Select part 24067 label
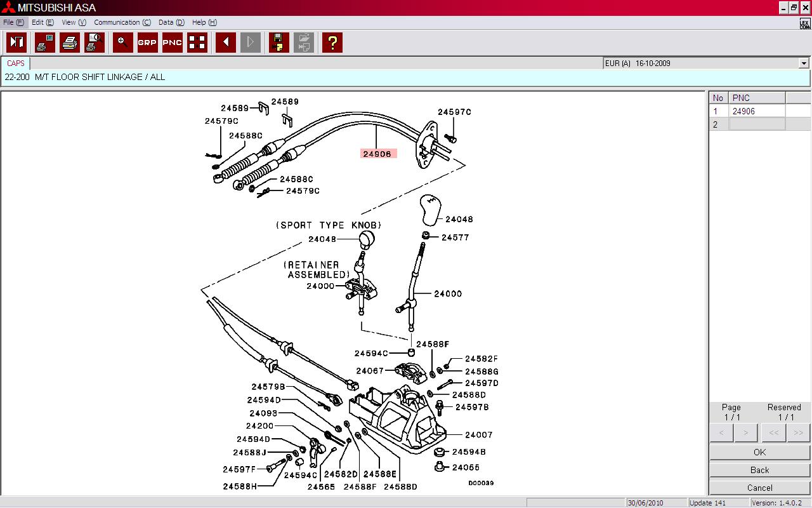The width and height of the screenshot is (812, 508). (x=370, y=371)
